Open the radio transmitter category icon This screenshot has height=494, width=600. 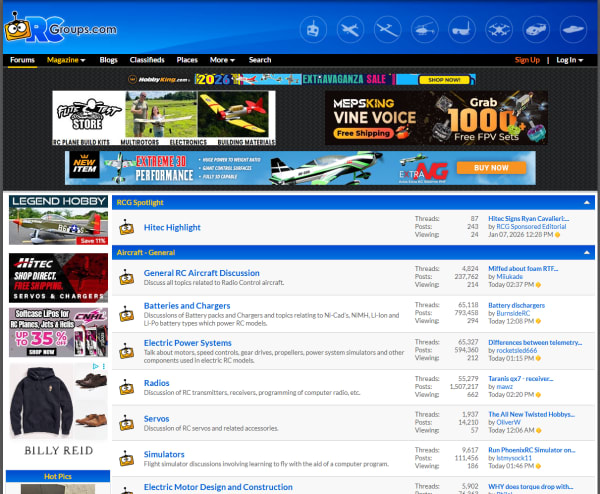coord(313,29)
